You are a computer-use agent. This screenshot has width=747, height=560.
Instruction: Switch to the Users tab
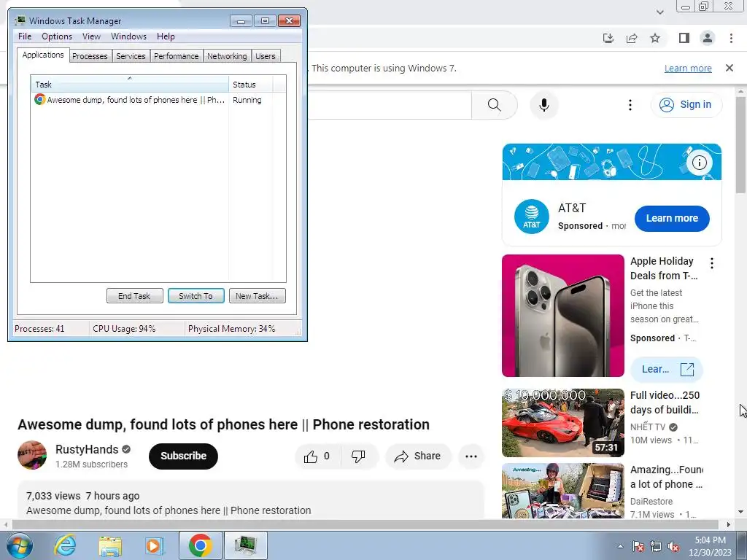click(266, 56)
